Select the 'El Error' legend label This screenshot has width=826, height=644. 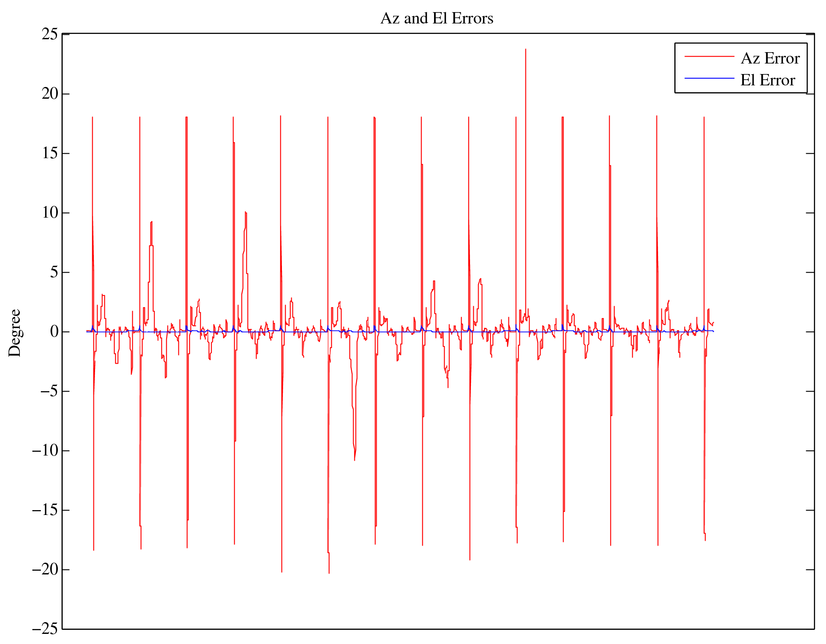(x=767, y=80)
